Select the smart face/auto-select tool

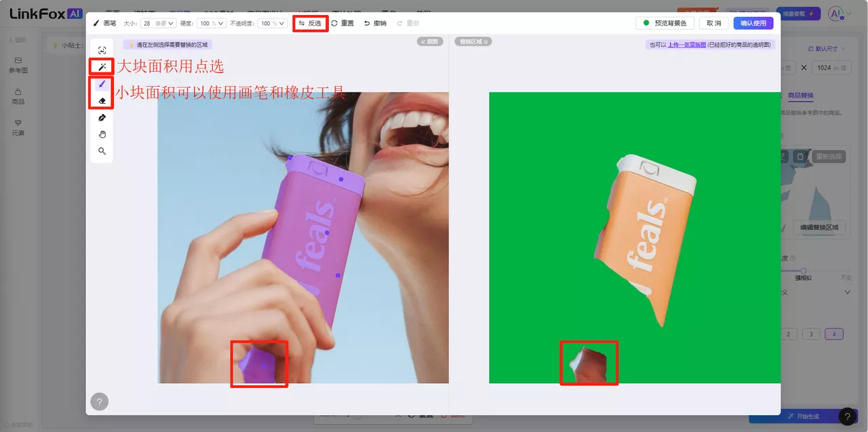pyautogui.click(x=102, y=50)
